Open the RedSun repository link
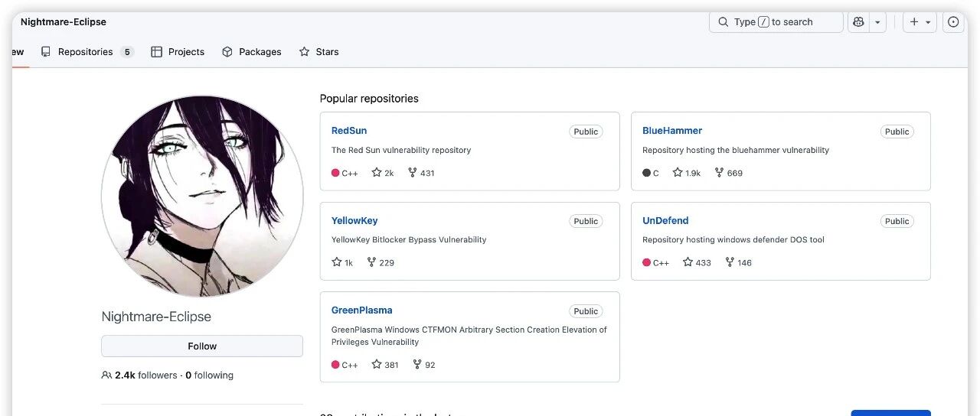This screenshot has width=980, height=416. pos(349,131)
